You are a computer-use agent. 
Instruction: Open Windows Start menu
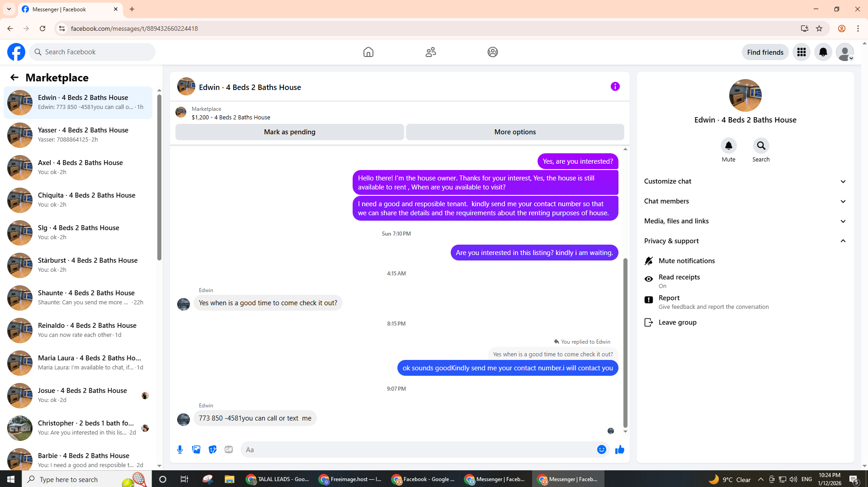pos(11,479)
